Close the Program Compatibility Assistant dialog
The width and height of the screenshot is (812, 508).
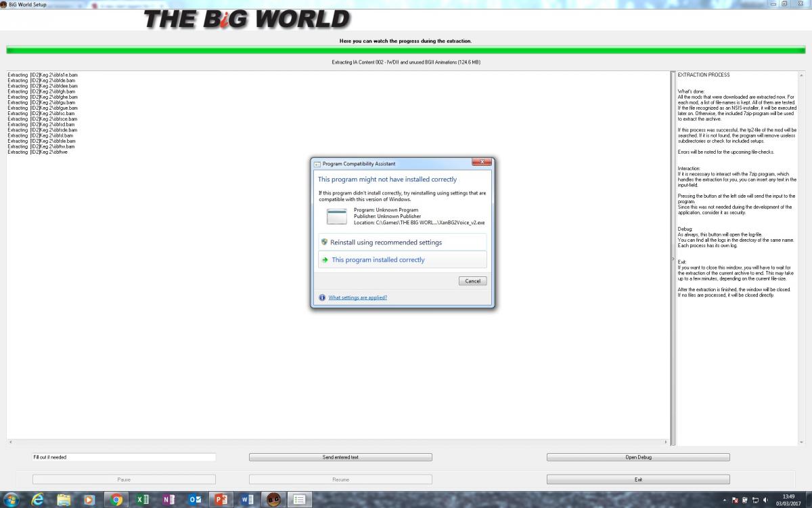tap(481, 163)
